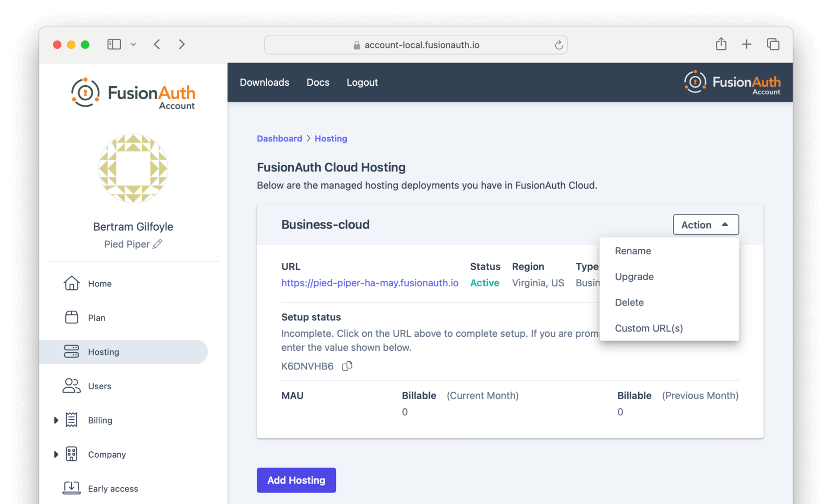Copy the setup code K6DNVHB6
The image size is (832, 504).
pos(347,366)
